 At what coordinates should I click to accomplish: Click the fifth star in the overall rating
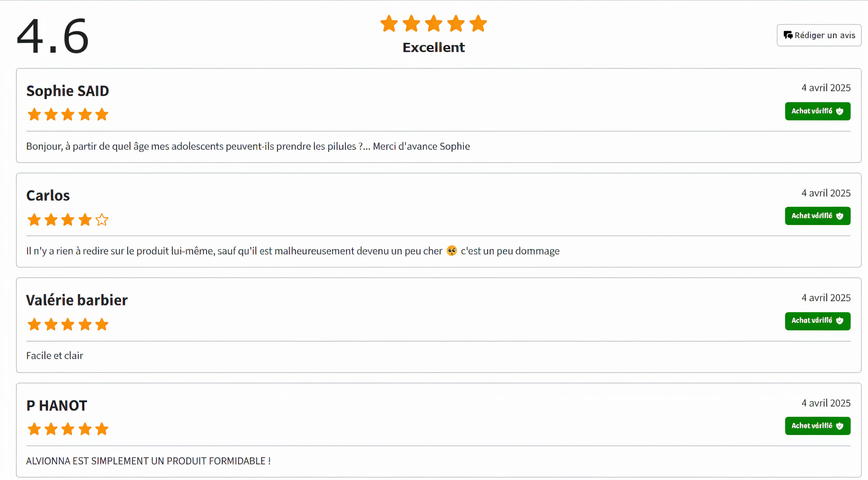point(478,23)
